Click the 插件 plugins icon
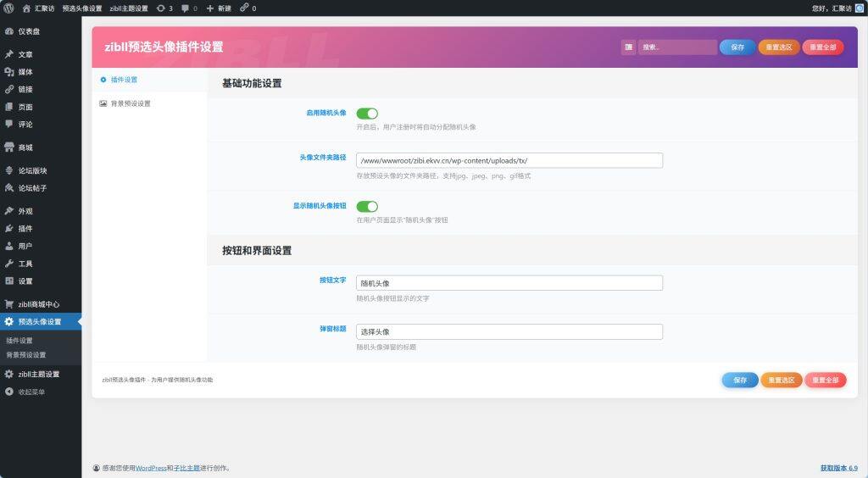 (8, 229)
